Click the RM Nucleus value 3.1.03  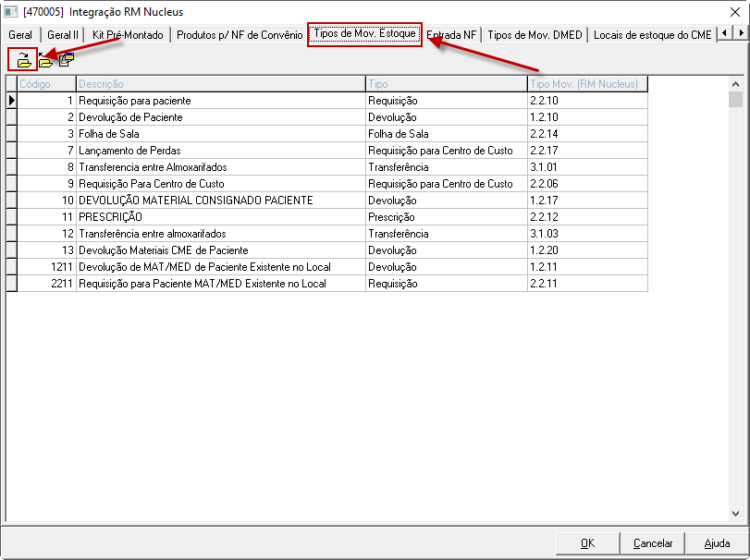pyautogui.click(x=587, y=234)
